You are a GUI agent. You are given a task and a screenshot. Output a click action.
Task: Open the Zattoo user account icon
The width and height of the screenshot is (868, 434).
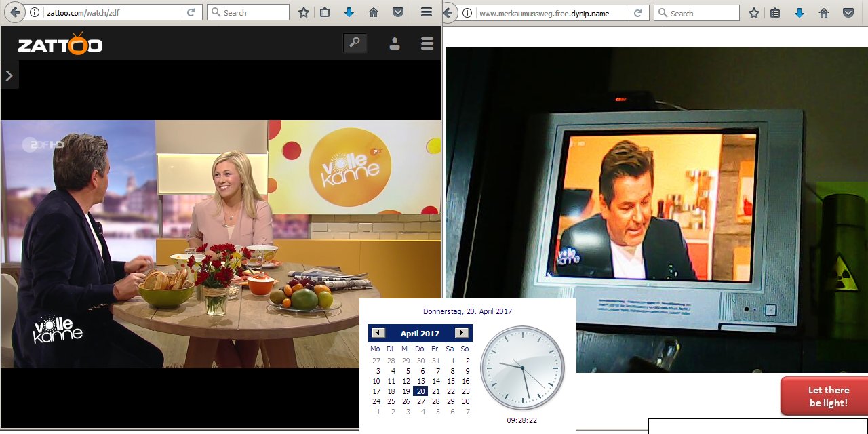394,43
